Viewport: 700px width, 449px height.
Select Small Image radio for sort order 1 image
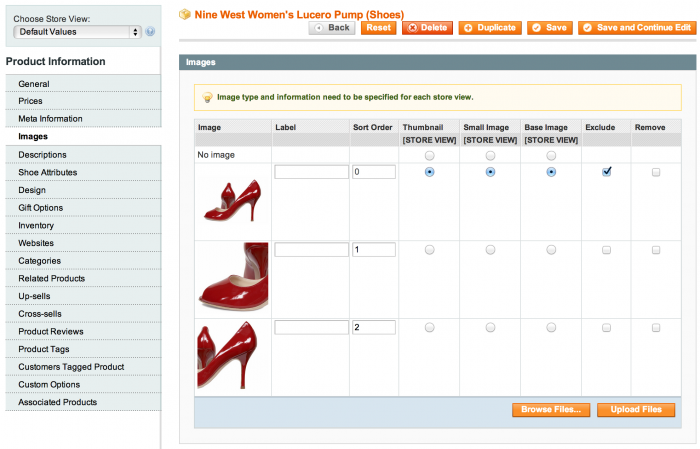coord(490,250)
